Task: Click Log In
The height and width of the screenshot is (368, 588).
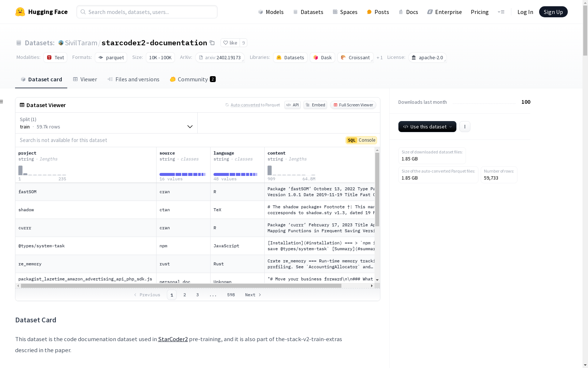Action: click(525, 12)
